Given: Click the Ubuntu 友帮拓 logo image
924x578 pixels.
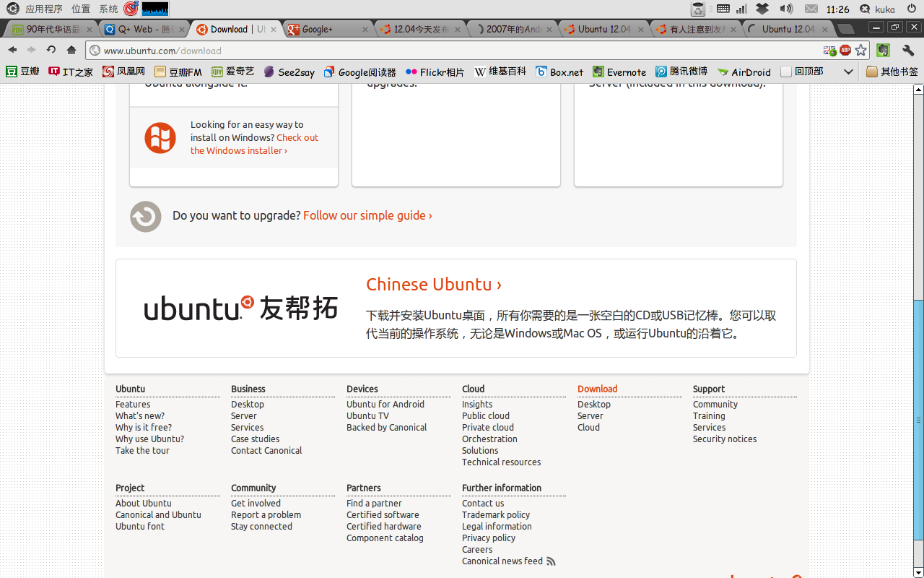Looking at the screenshot, I should point(240,308).
